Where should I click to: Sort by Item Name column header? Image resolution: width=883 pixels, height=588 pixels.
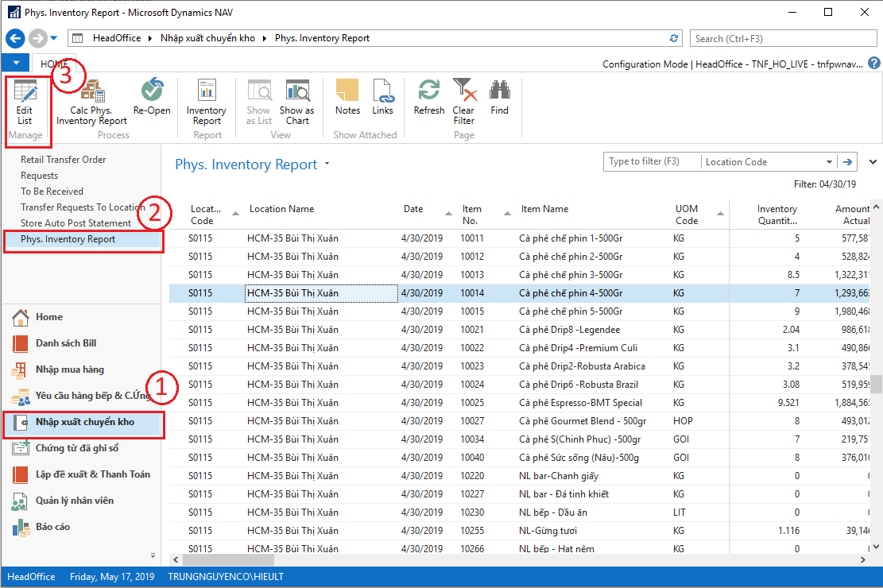click(544, 209)
